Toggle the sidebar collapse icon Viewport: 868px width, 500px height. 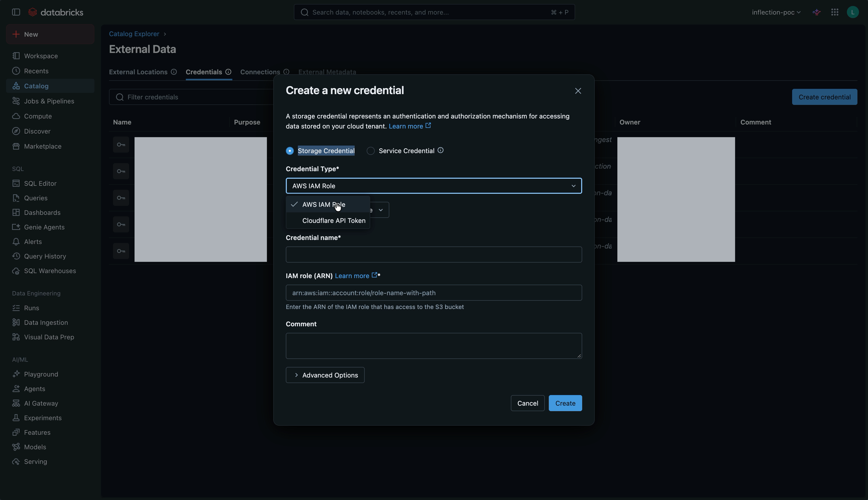tap(16, 12)
